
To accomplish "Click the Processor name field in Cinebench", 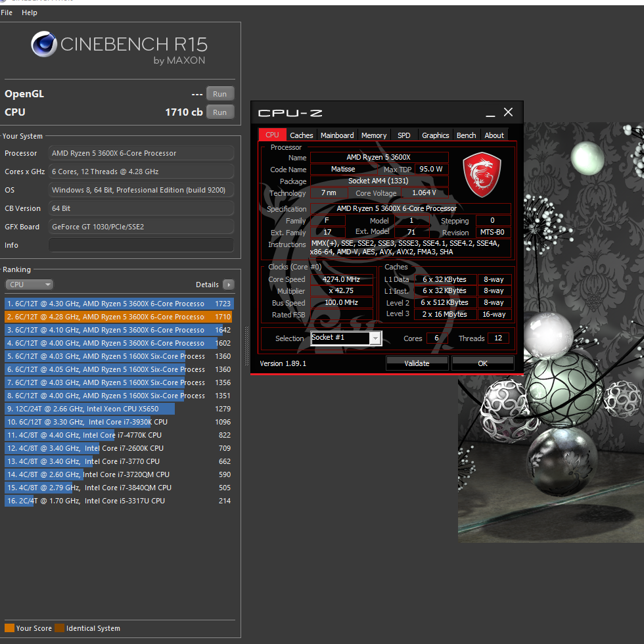I will 141,152.
